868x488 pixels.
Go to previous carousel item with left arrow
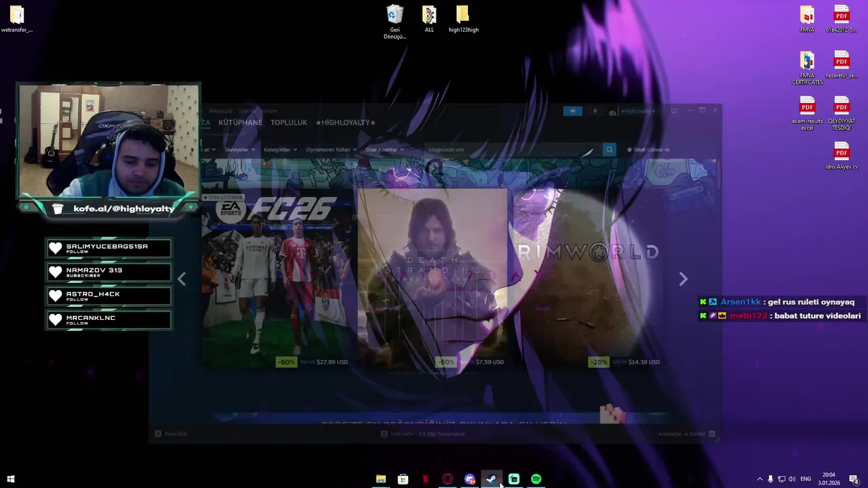(181, 279)
